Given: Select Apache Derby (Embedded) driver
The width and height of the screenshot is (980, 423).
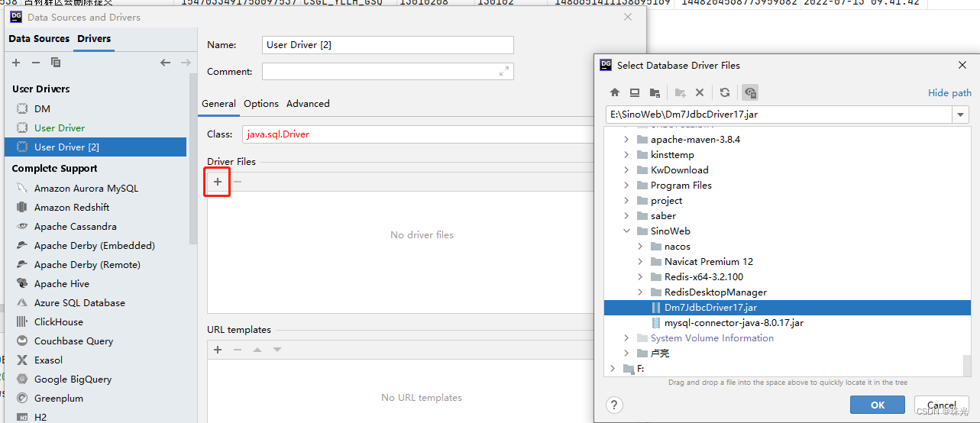Looking at the screenshot, I should [94, 245].
